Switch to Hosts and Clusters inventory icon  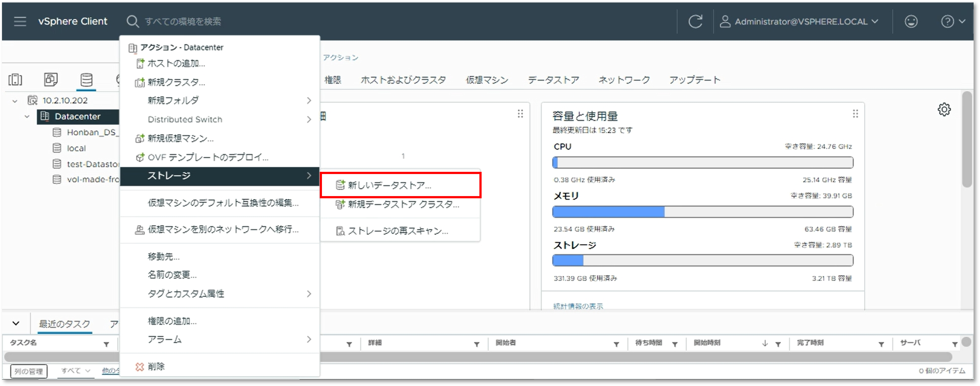[x=15, y=79]
